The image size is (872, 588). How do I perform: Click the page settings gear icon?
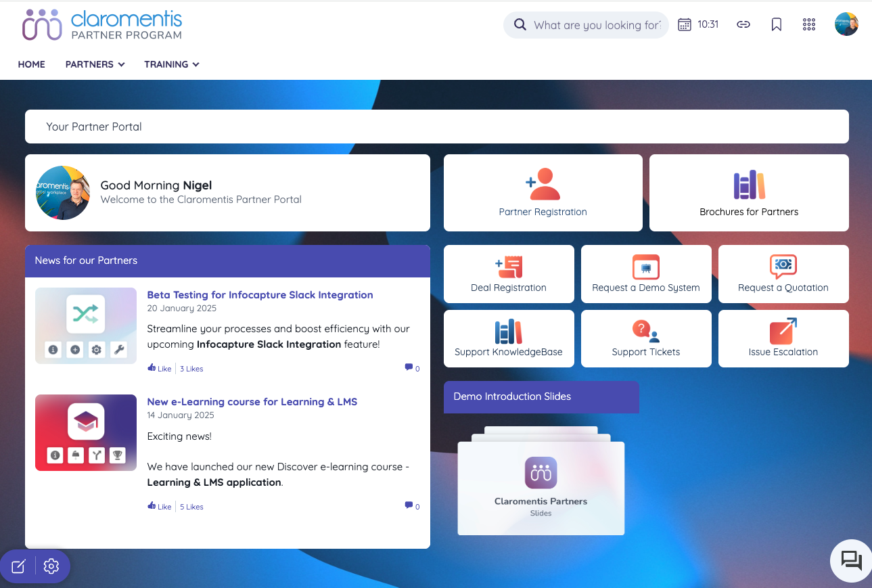point(51,566)
